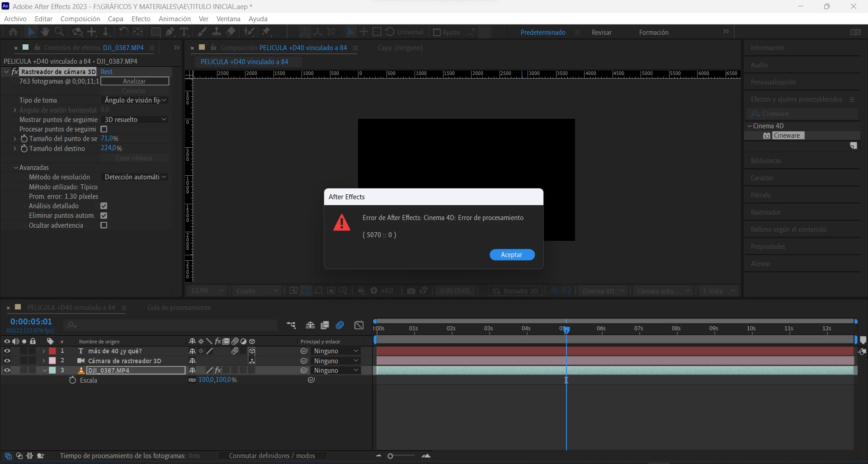
Task: Toggle Procesar puntos de seguimiento checkbox
Action: (x=104, y=129)
